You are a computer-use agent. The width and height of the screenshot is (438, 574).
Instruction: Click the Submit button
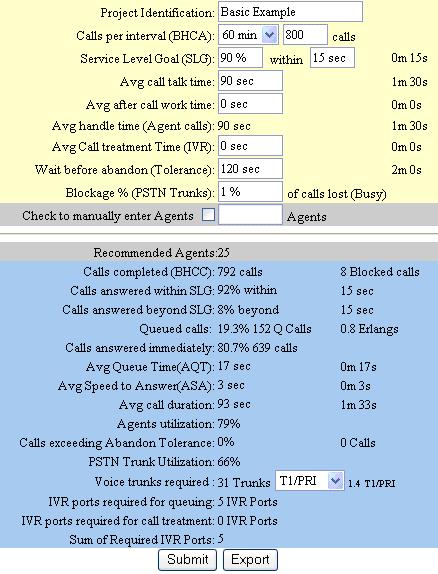tap(188, 560)
